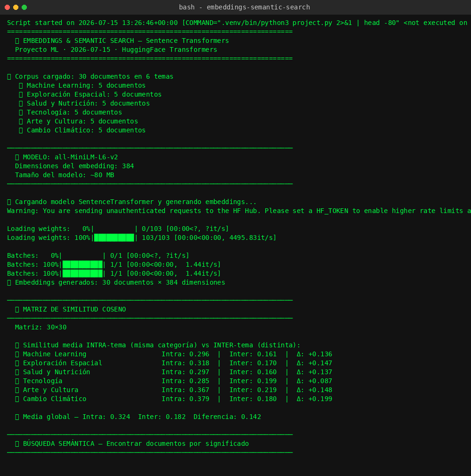Click the Embeddings generados: 30 documentos line
This screenshot has width=471, height=476.
tap(116, 283)
